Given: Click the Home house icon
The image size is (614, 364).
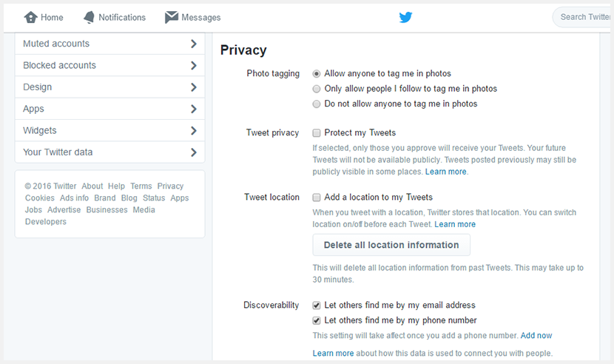Looking at the screenshot, I should 30,17.
